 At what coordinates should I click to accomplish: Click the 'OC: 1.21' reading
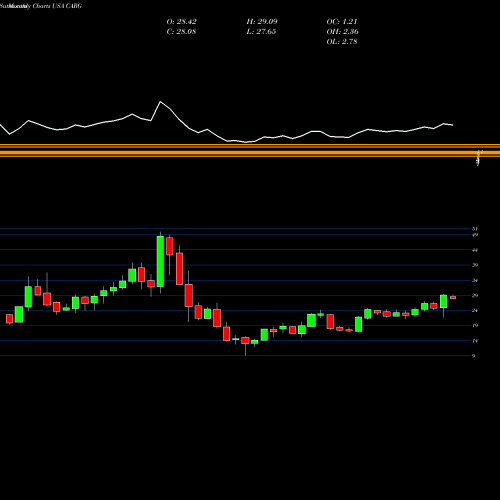pos(342,22)
